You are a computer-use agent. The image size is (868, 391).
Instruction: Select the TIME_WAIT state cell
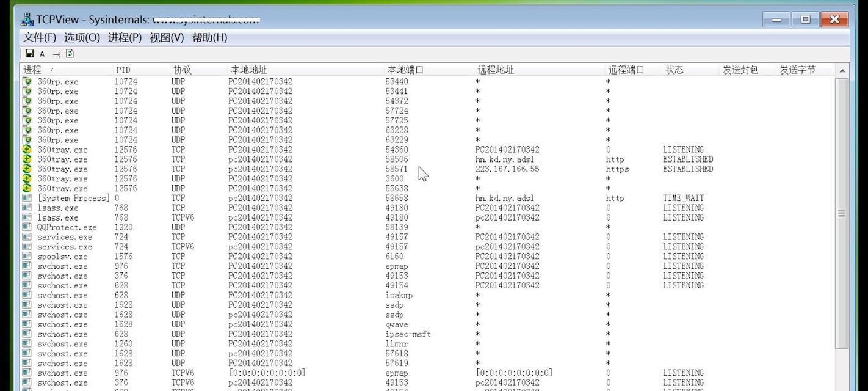point(683,198)
